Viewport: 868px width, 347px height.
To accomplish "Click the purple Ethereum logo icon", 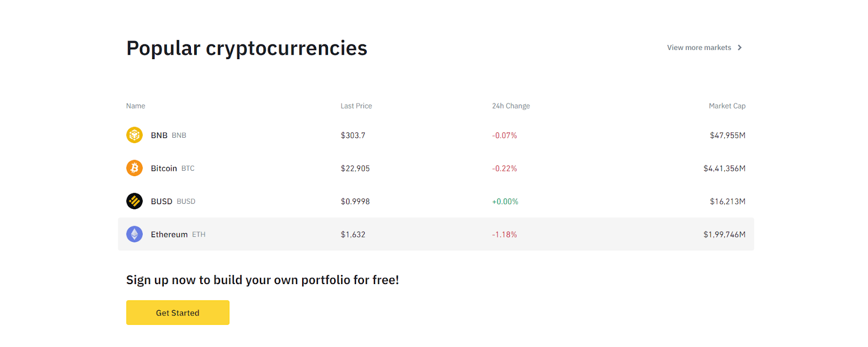I will [135, 234].
